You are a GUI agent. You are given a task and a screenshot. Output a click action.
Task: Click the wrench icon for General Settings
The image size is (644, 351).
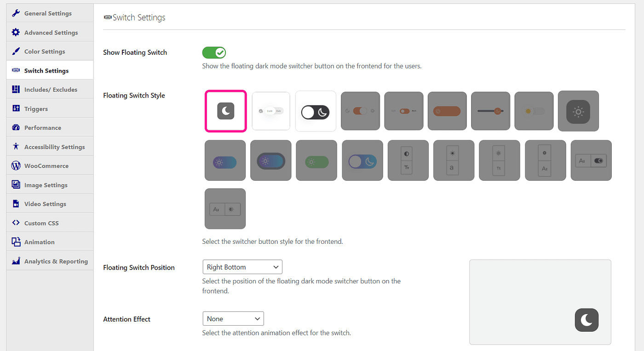click(16, 13)
